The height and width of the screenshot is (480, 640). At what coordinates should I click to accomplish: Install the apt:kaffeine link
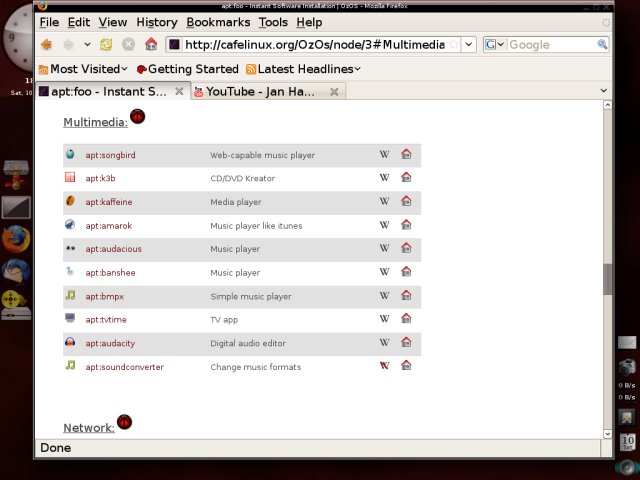point(108,202)
